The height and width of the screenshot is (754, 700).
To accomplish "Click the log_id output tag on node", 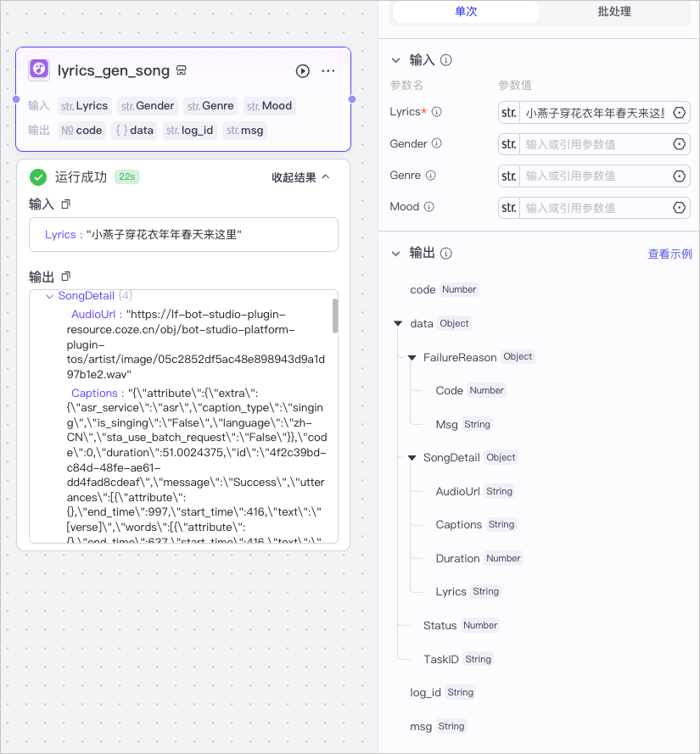I will pos(190,131).
